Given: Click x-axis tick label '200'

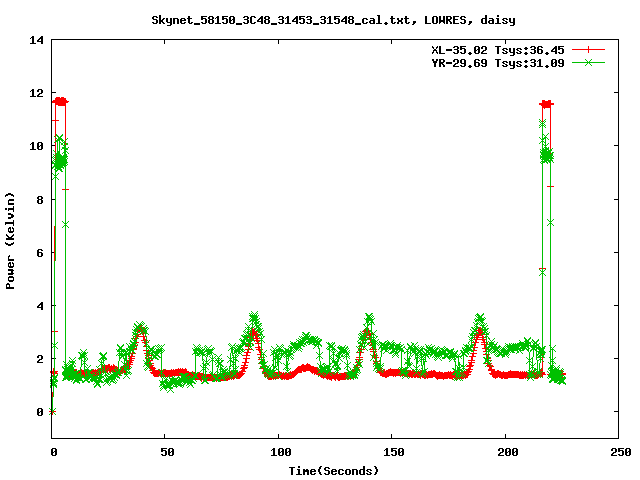Looking at the screenshot, I should pyautogui.click(x=507, y=452).
